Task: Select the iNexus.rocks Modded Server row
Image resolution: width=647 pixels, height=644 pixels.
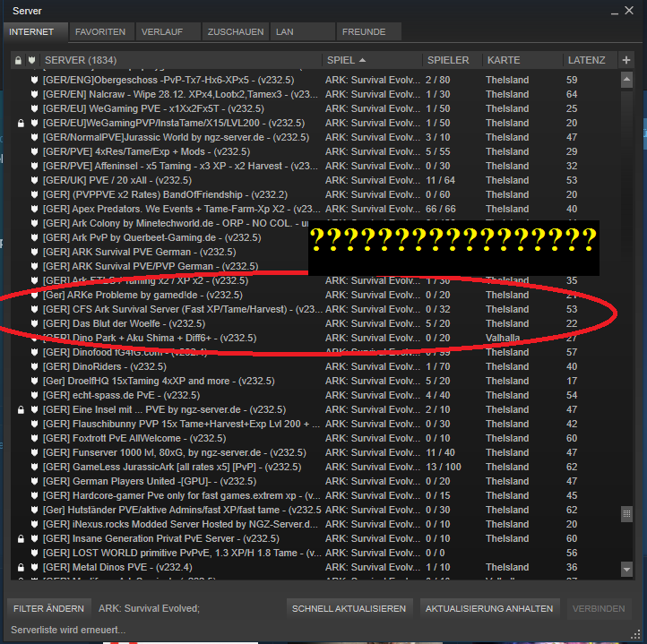Action: pyautogui.click(x=315, y=524)
